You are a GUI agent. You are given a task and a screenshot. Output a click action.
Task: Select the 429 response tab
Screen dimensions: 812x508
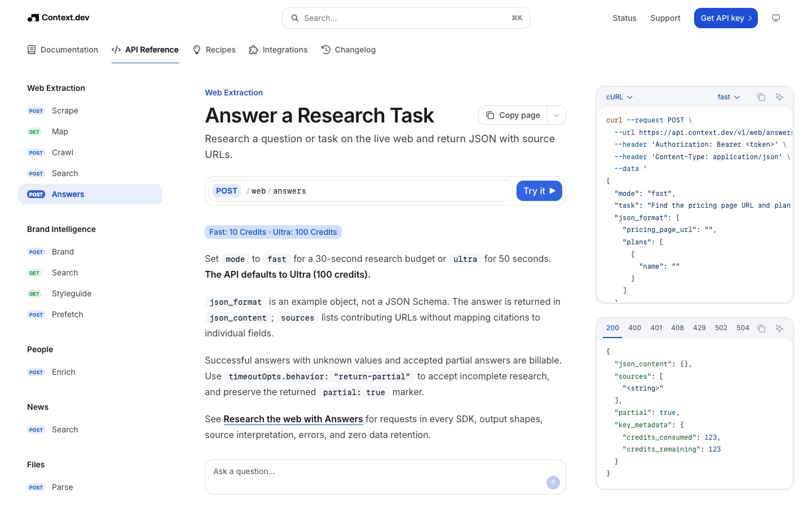click(699, 328)
